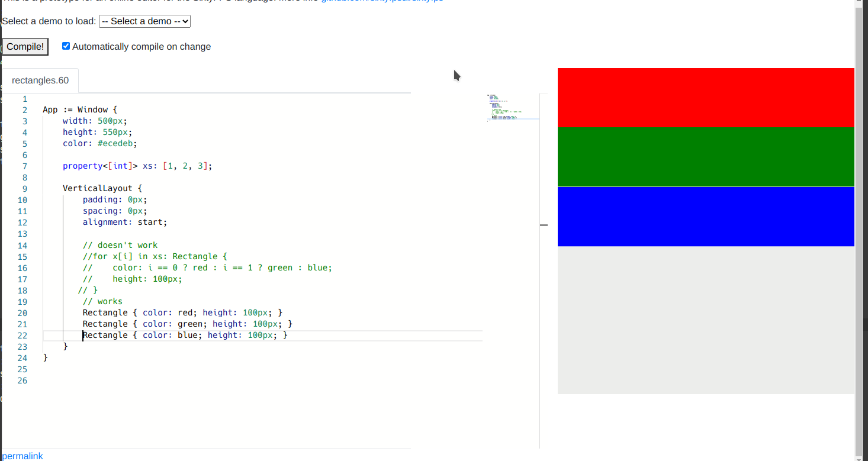Select the rectangles.60 tab
Viewport: 868px width, 461px height.
pyautogui.click(x=39, y=80)
